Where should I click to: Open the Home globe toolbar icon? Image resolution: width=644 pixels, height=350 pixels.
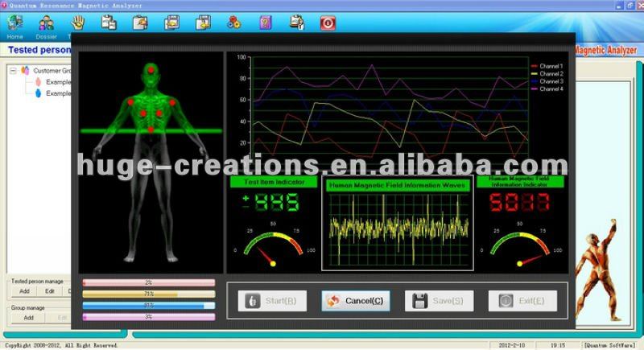click(x=15, y=23)
